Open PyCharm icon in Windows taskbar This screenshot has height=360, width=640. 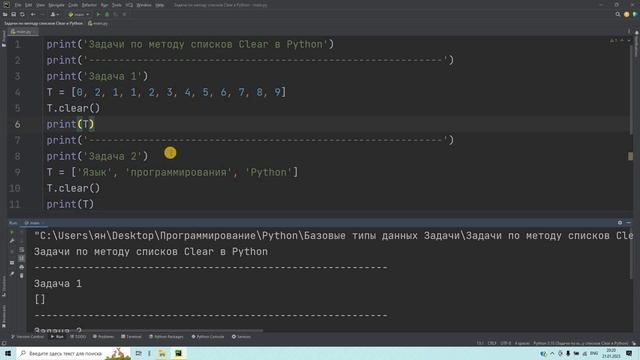(x=178, y=353)
